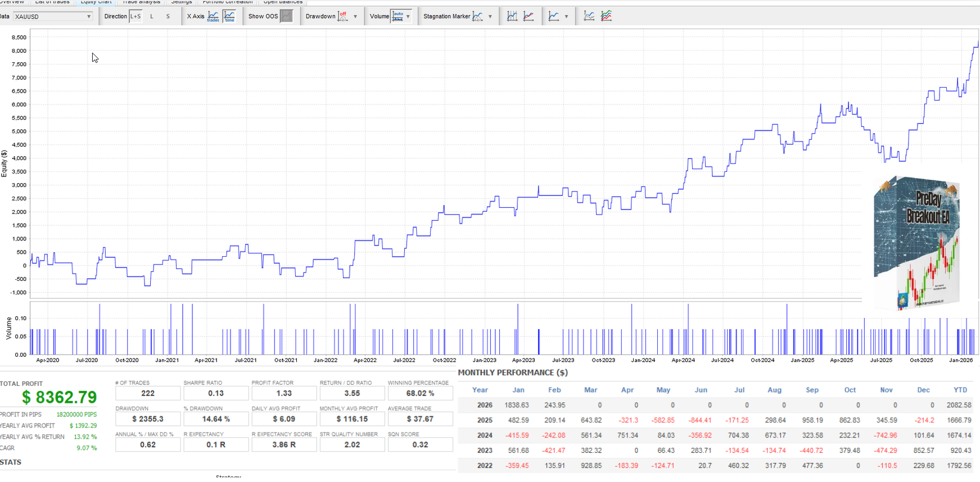
Task: Open the Portfolio correlation tab
Action: tap(227, 2)
